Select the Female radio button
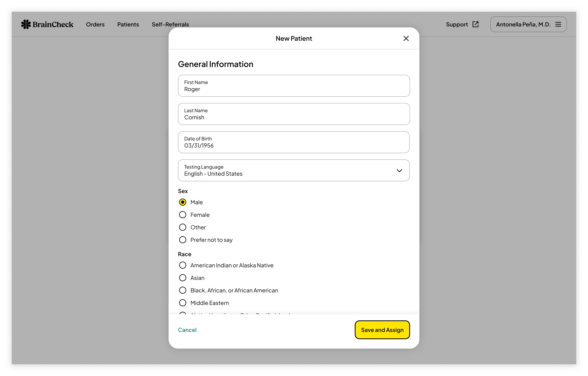The image size is (588, 376). (183, 215)
